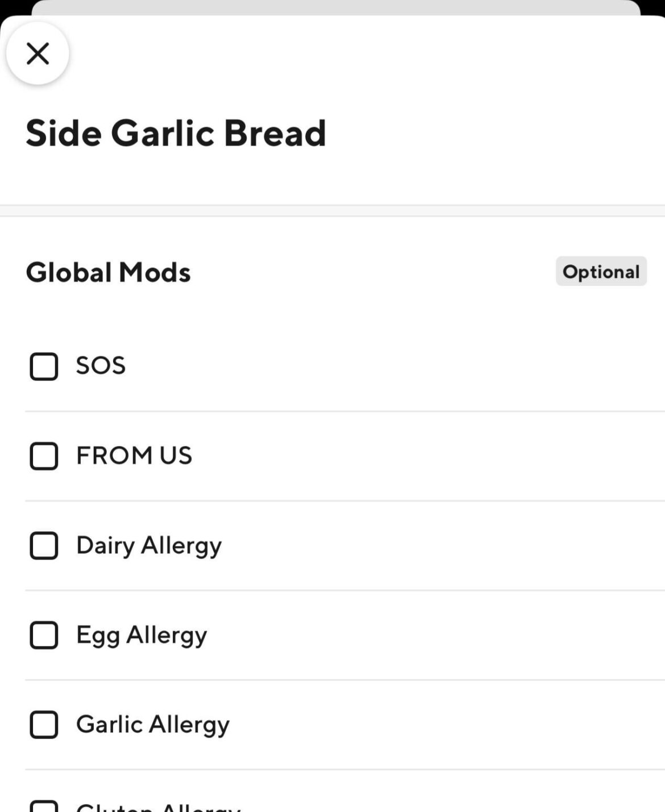Check the Gluten Allergy box
This screenshot has height=812, width=665.
44,807
